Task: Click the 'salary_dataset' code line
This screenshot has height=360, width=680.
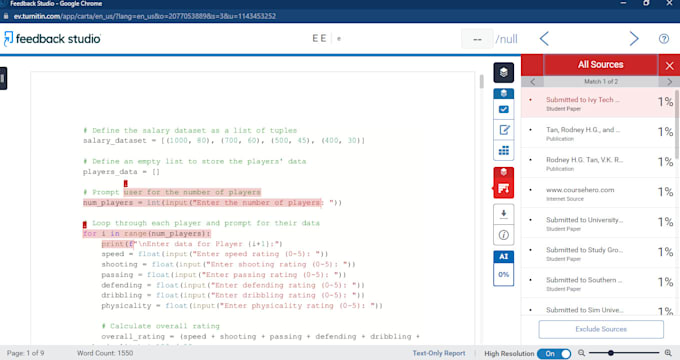Action: 224,141
